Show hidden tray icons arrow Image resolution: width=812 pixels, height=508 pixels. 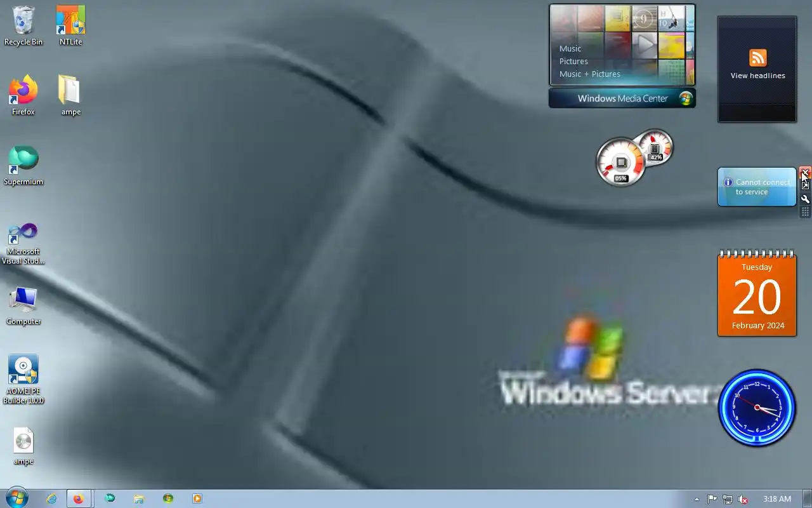point(697,499)
